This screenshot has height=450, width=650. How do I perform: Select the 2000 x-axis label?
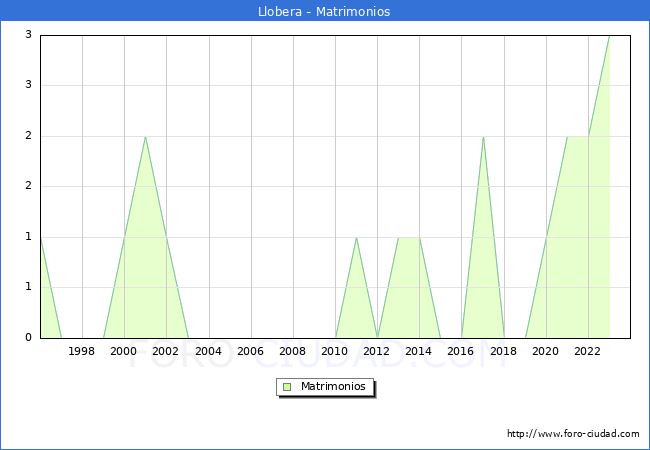(124, 351)
